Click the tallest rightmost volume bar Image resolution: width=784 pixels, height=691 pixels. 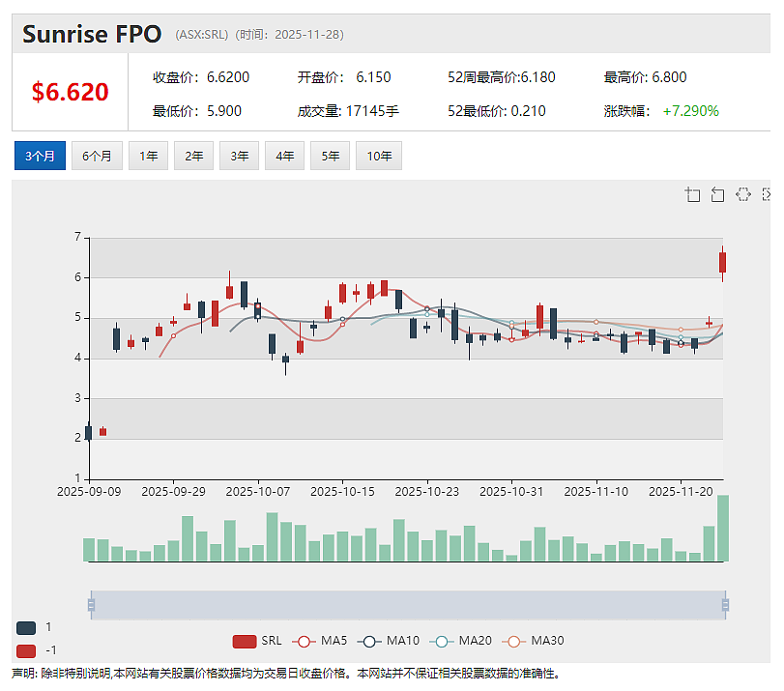point(723,528)
